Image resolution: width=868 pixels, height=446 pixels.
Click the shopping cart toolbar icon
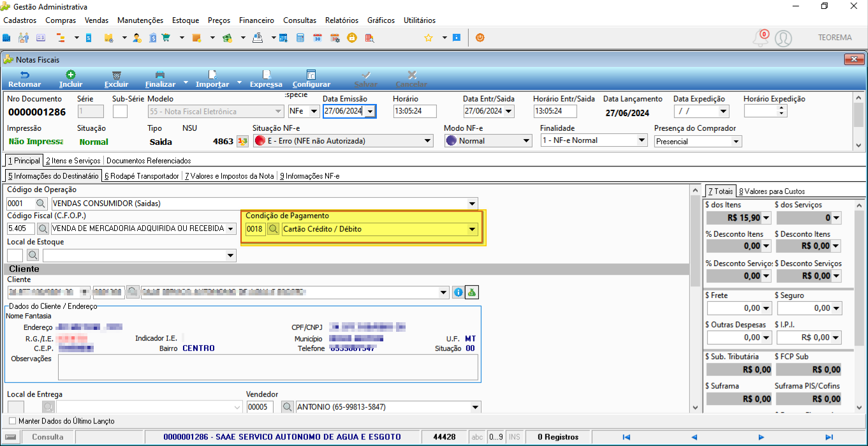[166, 38]
